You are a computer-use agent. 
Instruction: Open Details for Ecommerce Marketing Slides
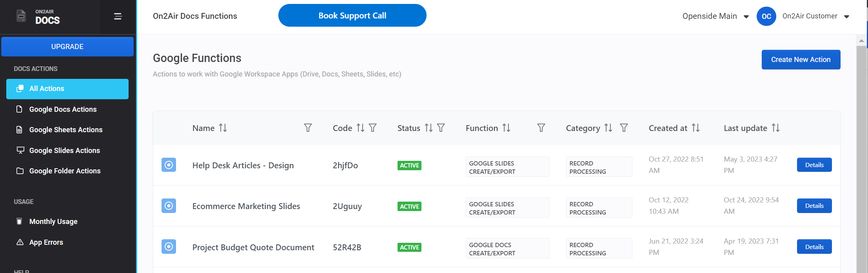[814, 206]
